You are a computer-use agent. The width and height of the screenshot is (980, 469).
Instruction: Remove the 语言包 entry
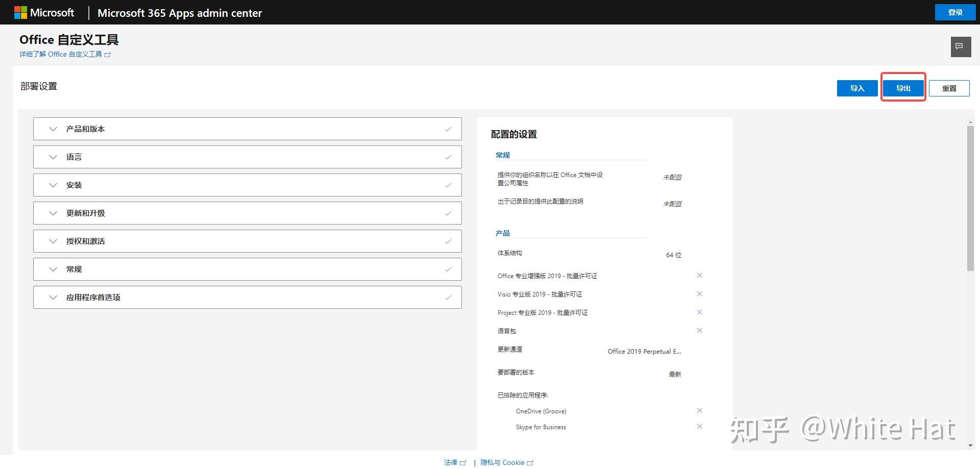pos(699,331)
